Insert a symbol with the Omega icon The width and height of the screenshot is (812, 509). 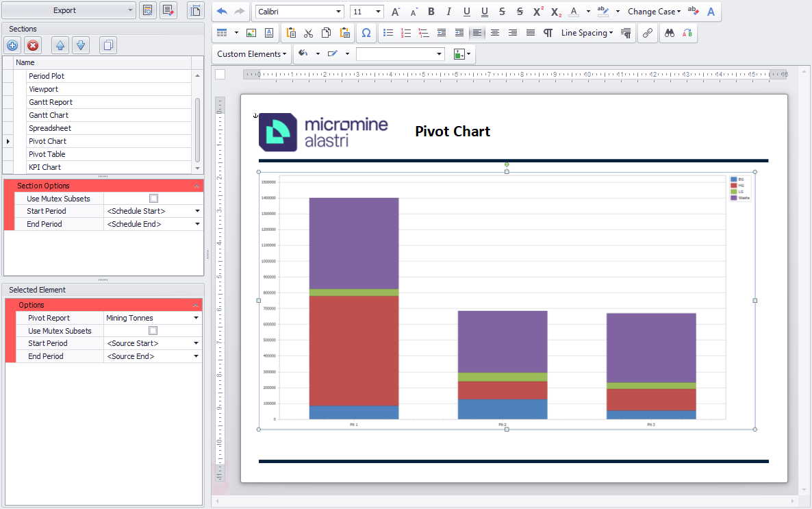point(366,33)
